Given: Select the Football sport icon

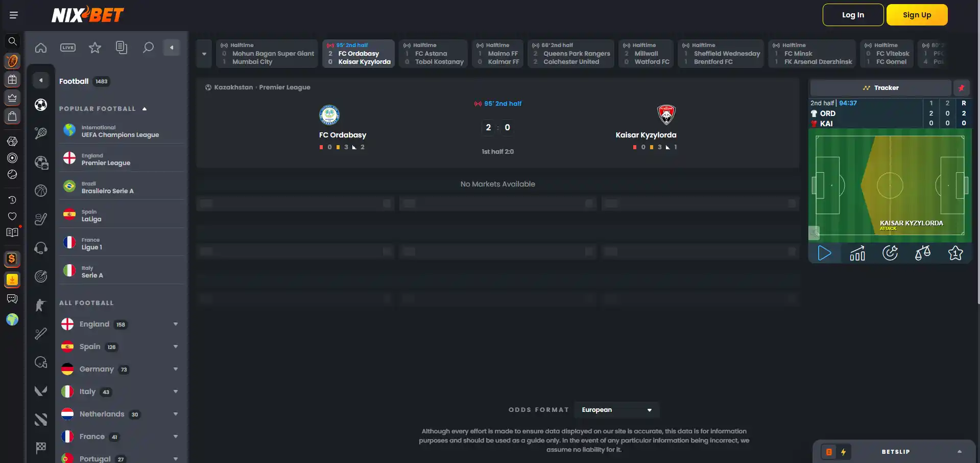Looking at the screenshot, I should pyautogui.click(x=41, y=105).
